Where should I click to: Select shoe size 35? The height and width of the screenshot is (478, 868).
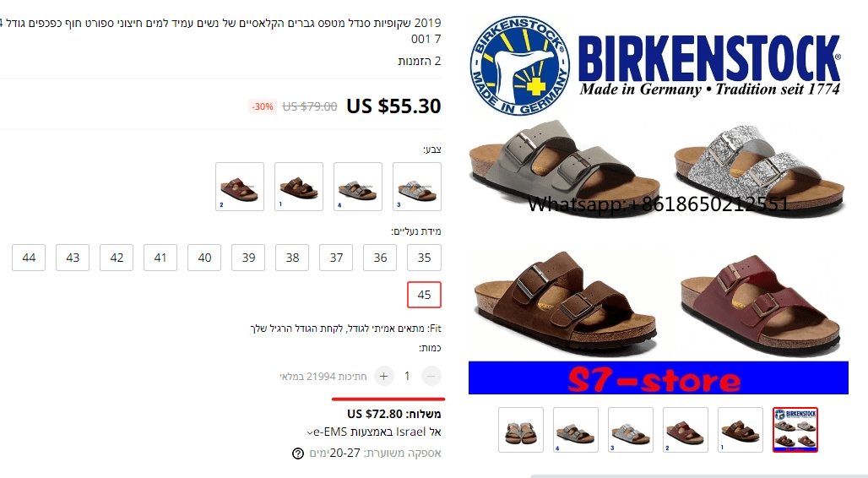[x=424, y=258]
